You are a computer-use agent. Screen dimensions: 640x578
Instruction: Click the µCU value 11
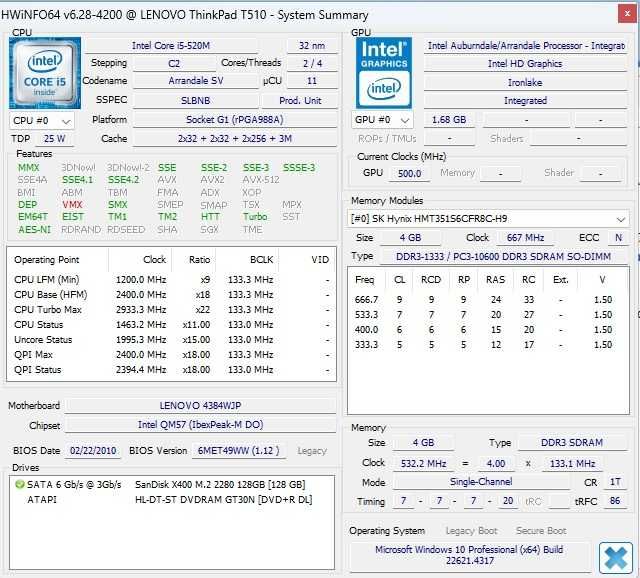coord(312,81)
